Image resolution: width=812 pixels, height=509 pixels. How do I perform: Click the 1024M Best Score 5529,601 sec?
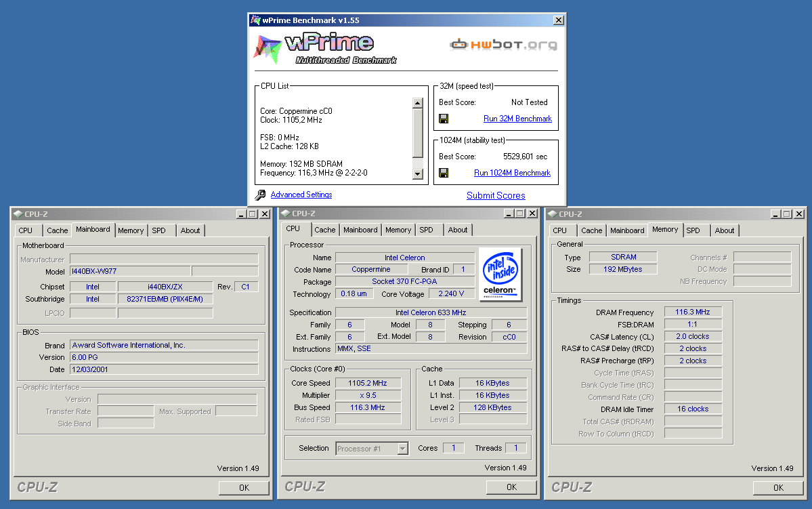[x=525, y=157]
